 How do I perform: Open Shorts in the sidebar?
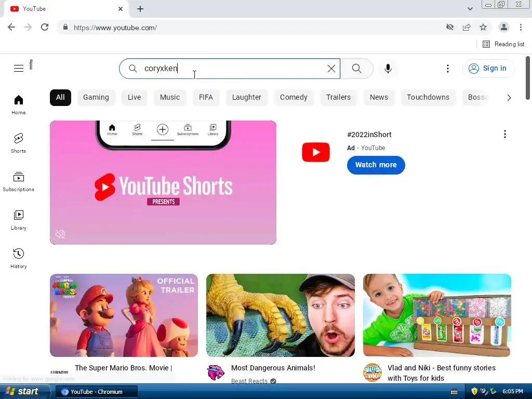[x=19, y=143]
